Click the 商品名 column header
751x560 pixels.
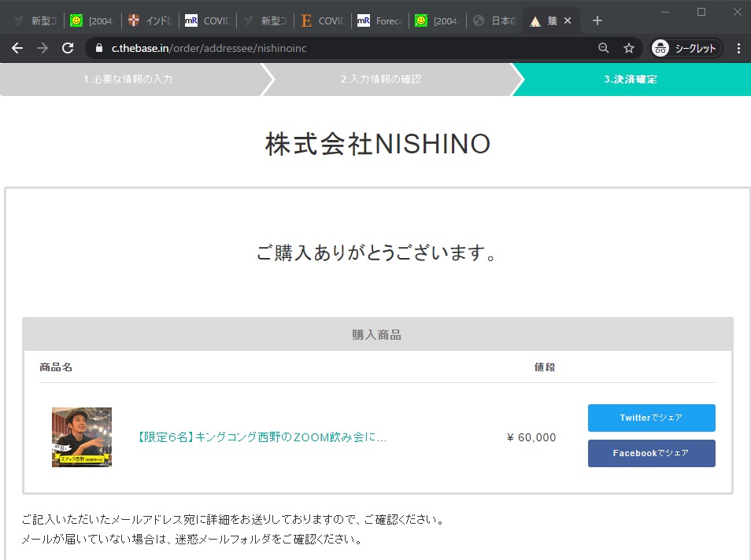(56, 367)
